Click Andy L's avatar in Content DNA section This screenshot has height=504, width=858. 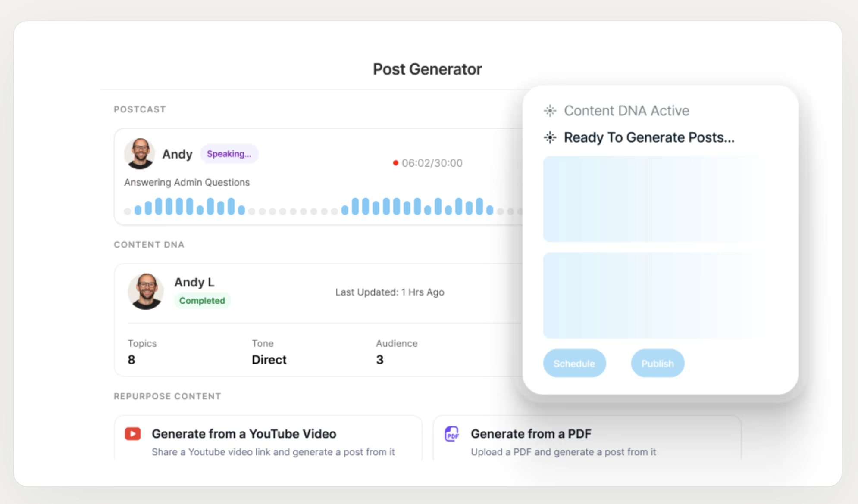(x=146, y=292)
